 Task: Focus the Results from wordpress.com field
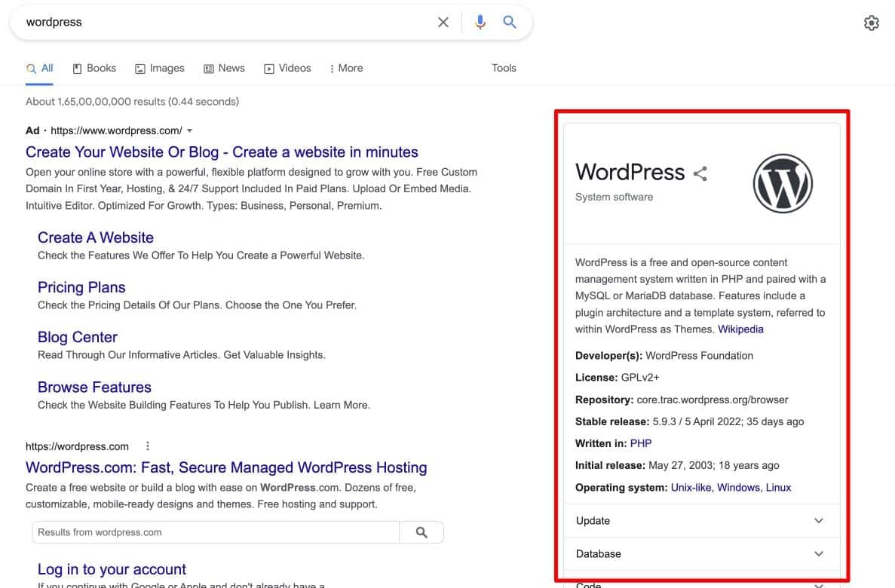pyautogui.click(x=215, y=532)
